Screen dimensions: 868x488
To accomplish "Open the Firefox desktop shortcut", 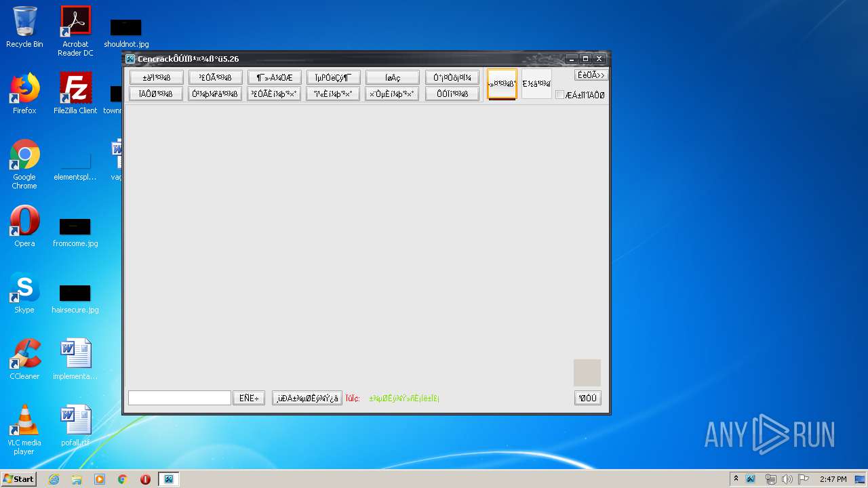I will (x=24, y=94).
